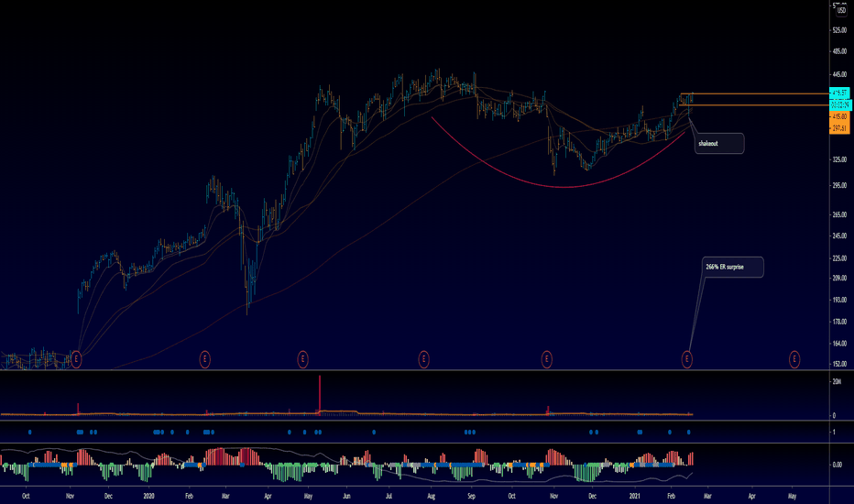Click the 178.00 price axis label
Screen dimensions: 854x504
(x=839, y=322)
